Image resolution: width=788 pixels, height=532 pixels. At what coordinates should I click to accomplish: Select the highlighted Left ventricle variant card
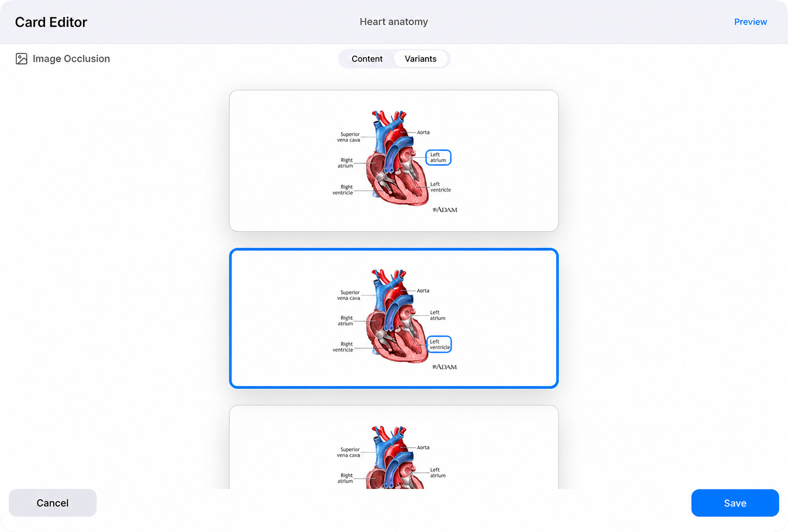click(x=394, y=318)
